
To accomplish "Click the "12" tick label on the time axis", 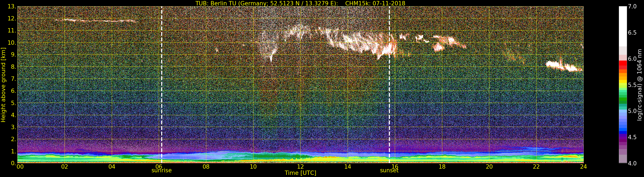I will (300, 167).
